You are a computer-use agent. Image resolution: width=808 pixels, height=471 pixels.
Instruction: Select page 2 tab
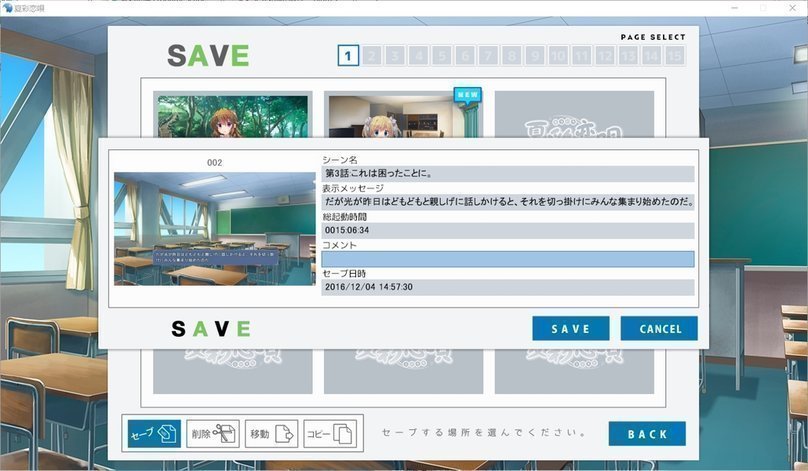(372, 55)
